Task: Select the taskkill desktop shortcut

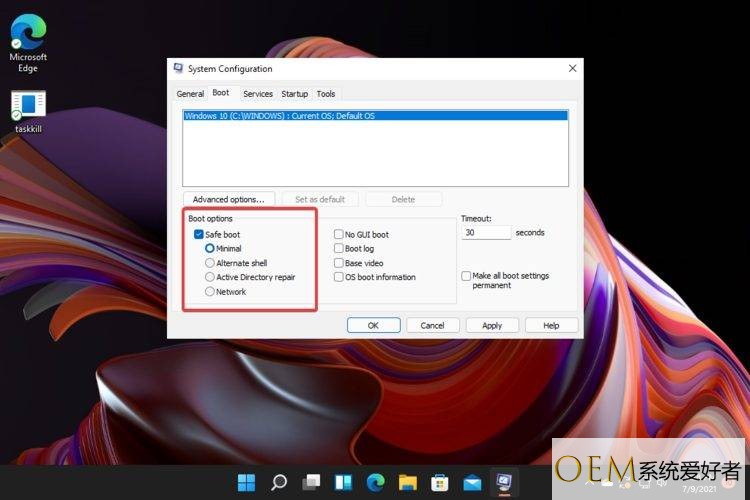Action: [x=28, y=110]
